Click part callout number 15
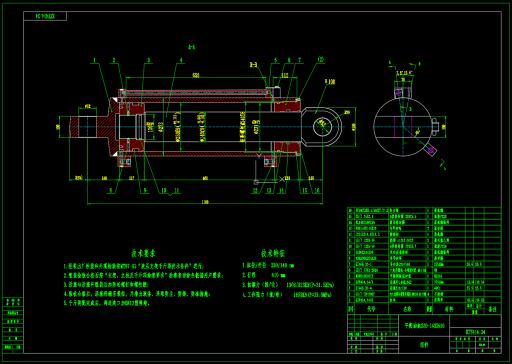512x364 pixels. tap(305, 191)
